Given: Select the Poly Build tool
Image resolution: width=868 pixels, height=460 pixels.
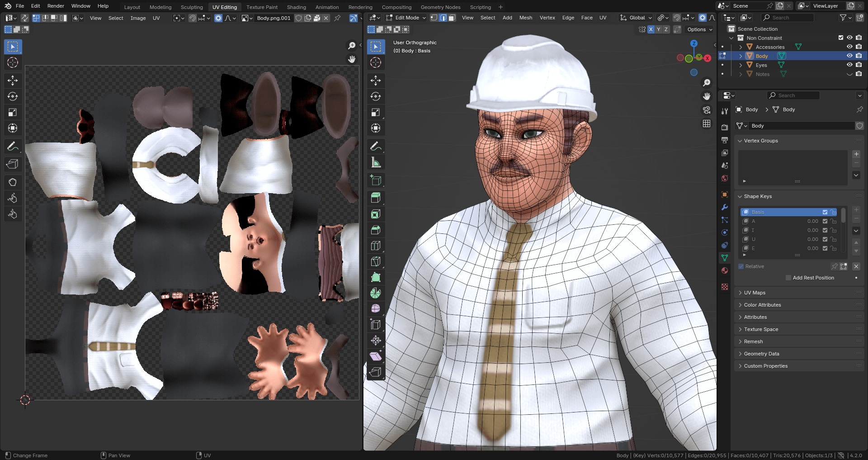Looking at the screenshot, I should click(376, 277).
